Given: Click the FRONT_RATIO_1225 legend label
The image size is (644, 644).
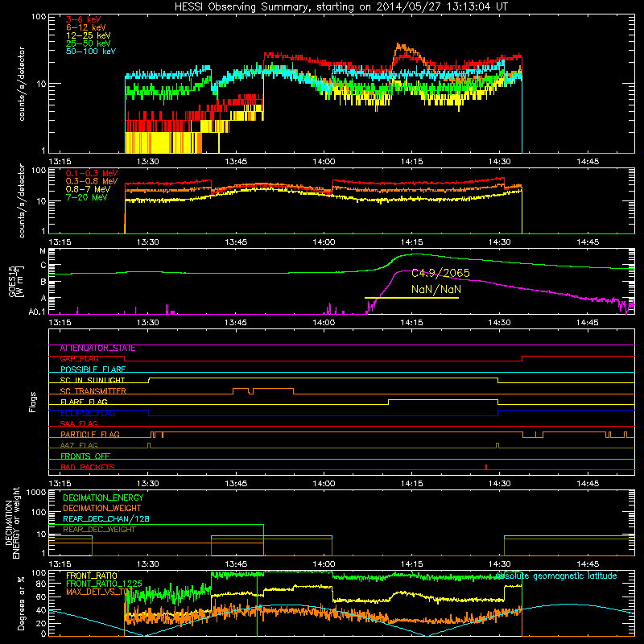Looking at the screenshot, I should (x=104, y=584).
